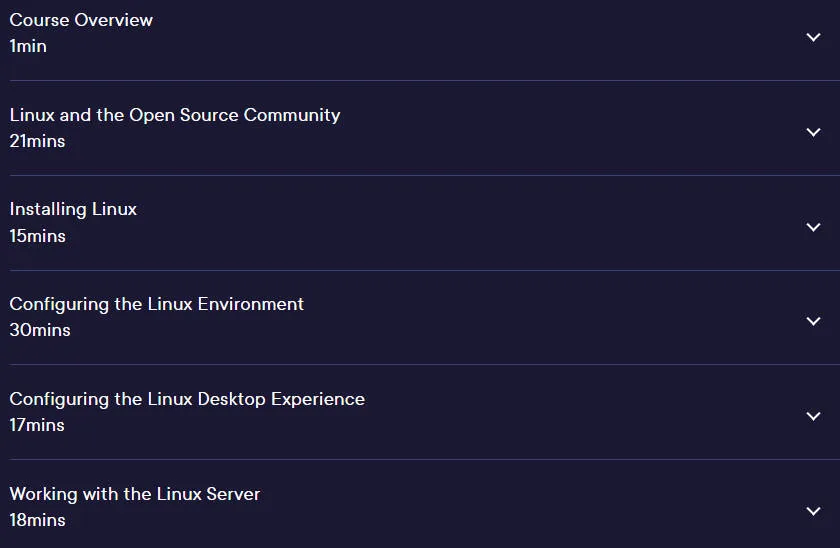Click the 21mins duration label
This screenshot has width=840, height=548.
[37, 141]
